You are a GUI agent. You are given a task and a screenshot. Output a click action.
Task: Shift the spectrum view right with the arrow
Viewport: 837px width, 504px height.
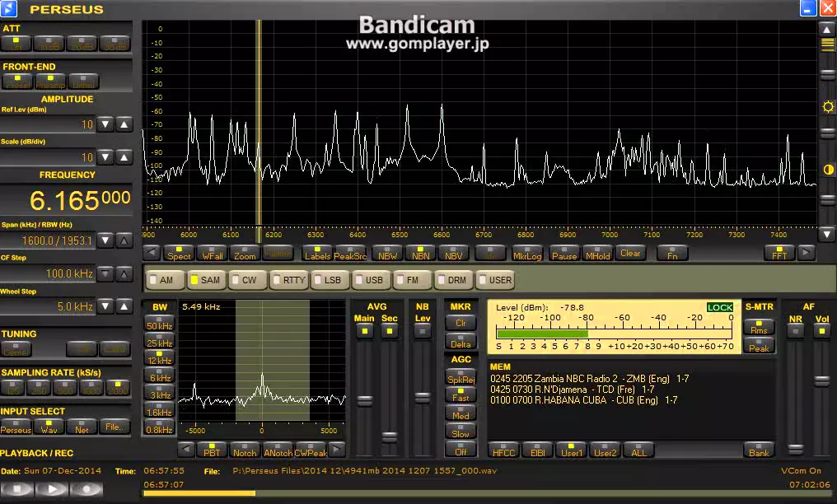tap(806, 253)
